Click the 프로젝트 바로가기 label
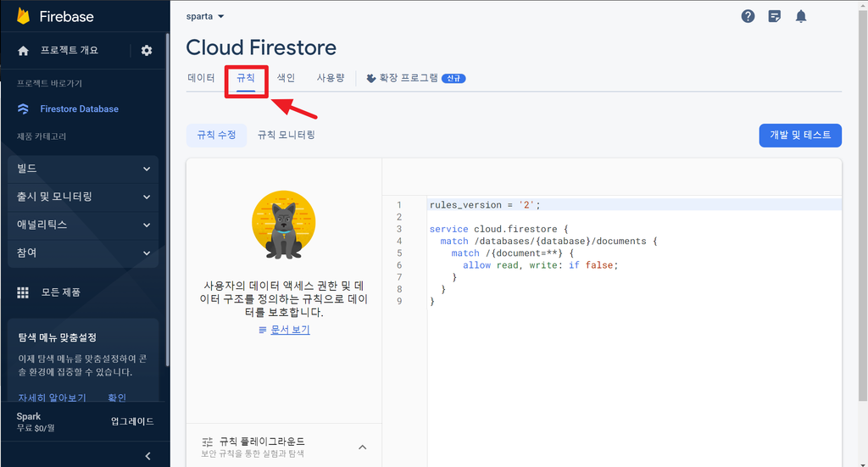This screenshot has height=467, width=868. (49, 84)
